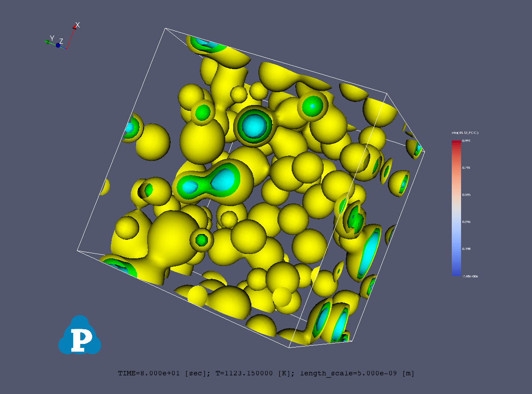Click the 0.396 legend label
This screenshot has height=394, width=532.
click(466, 222)
